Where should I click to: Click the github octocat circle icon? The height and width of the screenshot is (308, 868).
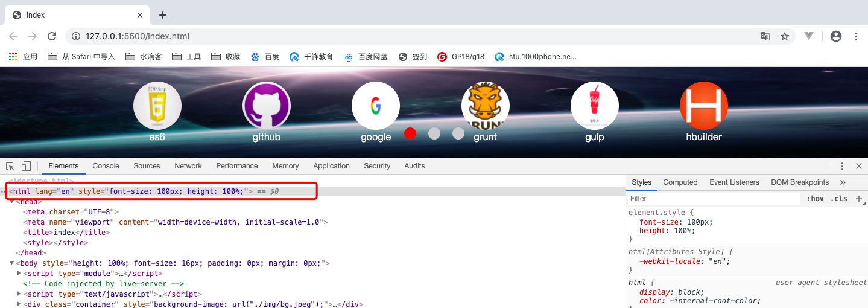pyautogui.click(x=267, y=106)
